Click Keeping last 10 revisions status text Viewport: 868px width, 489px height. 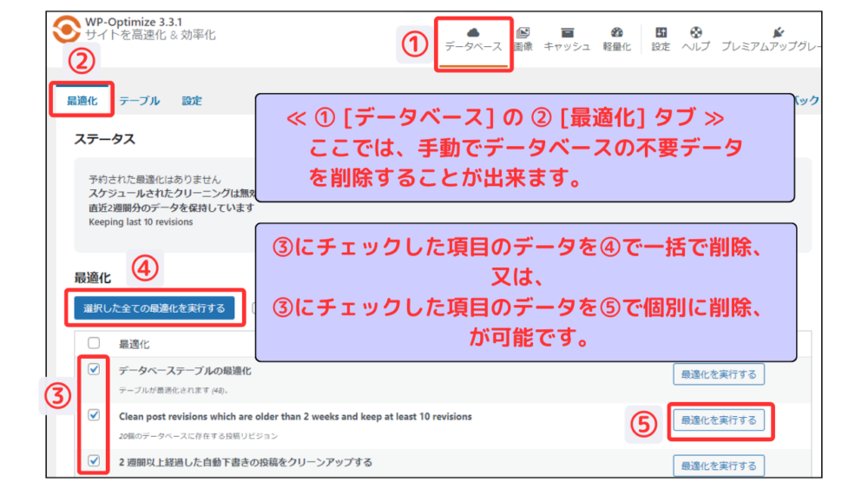point(141,222)
